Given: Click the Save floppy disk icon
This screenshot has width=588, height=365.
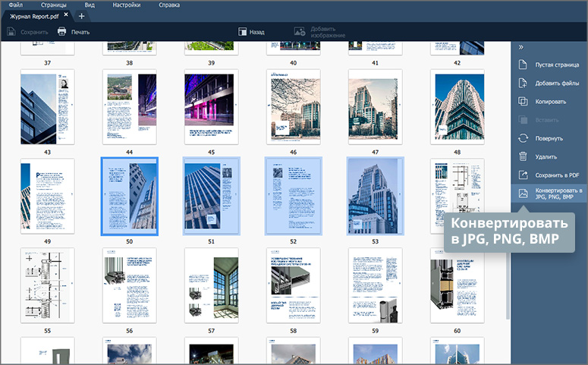Looking at the screenshot, I should (x=11, y=32).
